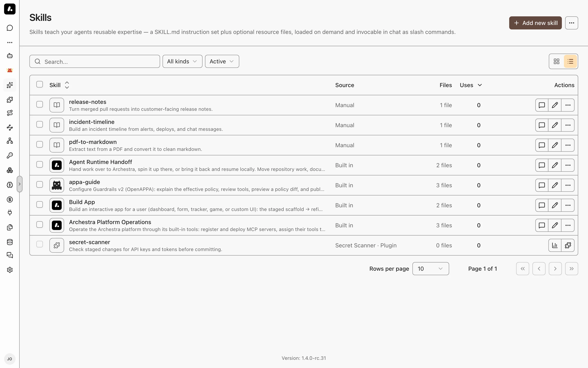Image resolution: width=588 pixels, height=368 pixels.
Task: Click the Add new skill button
Action: pos(535,23)
